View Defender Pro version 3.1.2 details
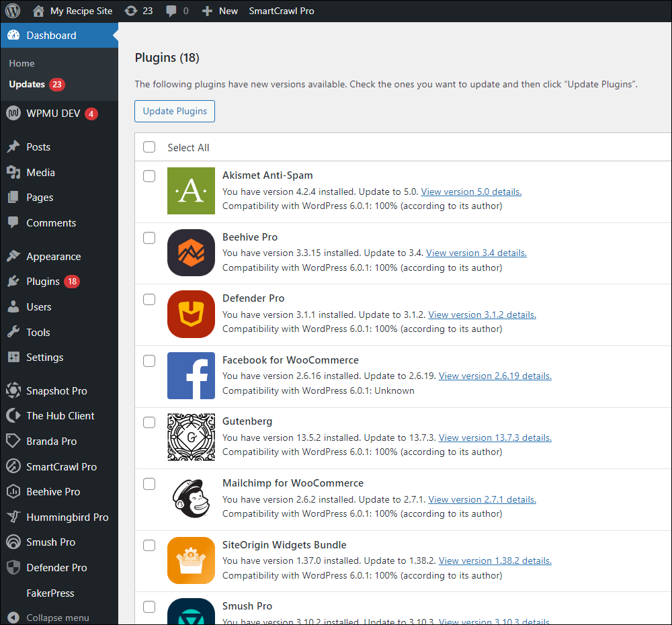 pyautogui.click(x=482, y=315)
